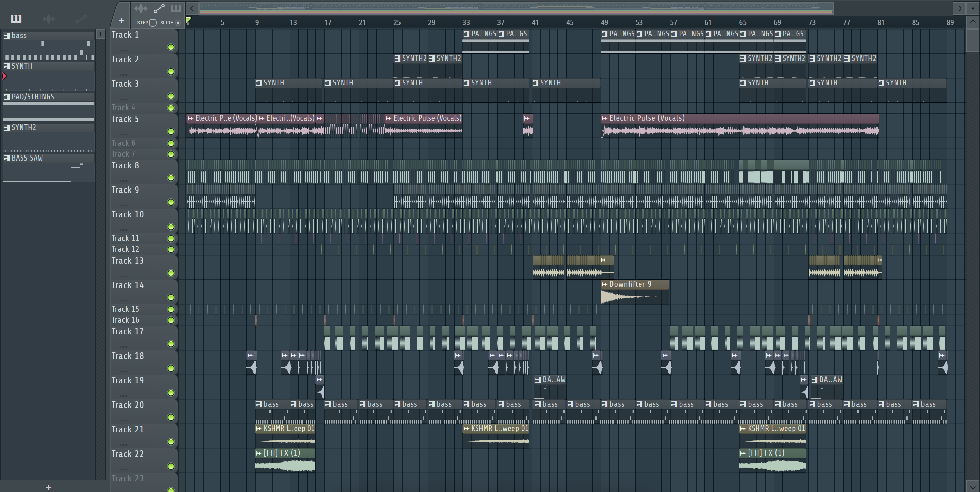Viewport: 980px width, 492px height.
Task: Open [FH] FX (1) clip menu at bar 65
Action: [742, 453]
